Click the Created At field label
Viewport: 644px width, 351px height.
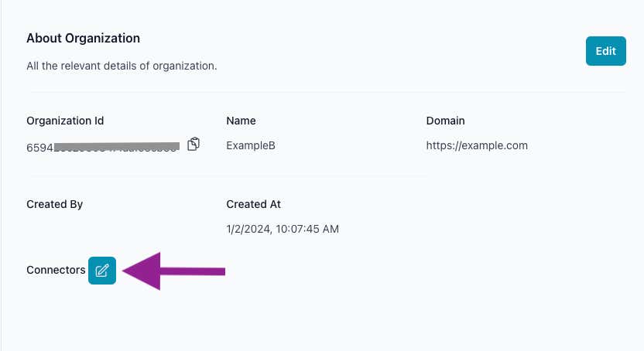tap(253, 204)
